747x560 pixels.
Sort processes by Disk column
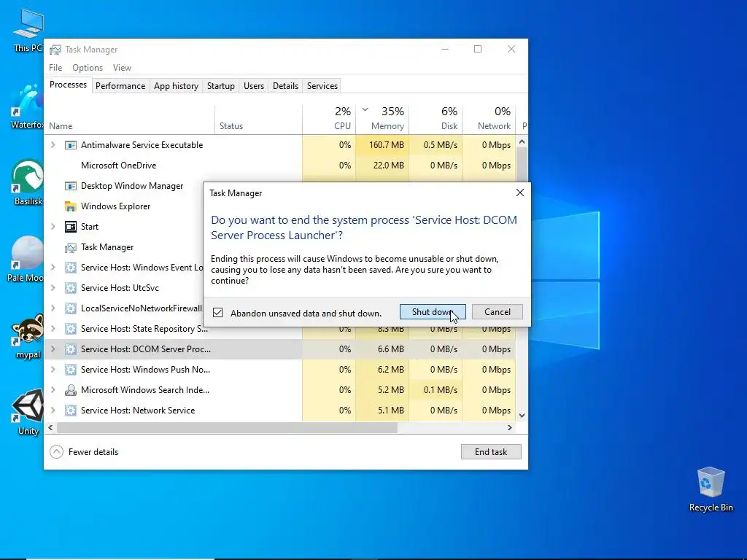[436, 120]
